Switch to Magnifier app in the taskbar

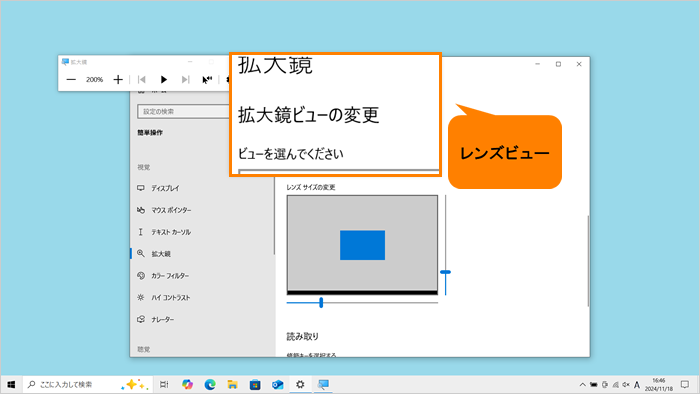323,385
